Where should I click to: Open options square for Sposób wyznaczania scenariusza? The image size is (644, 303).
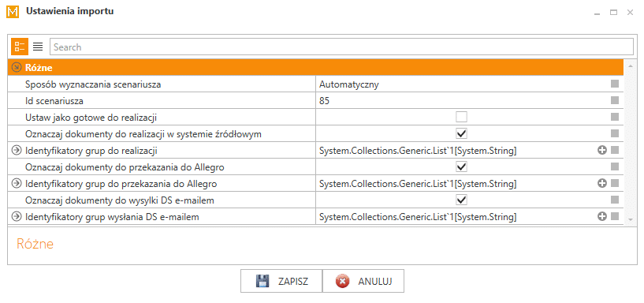614,84
